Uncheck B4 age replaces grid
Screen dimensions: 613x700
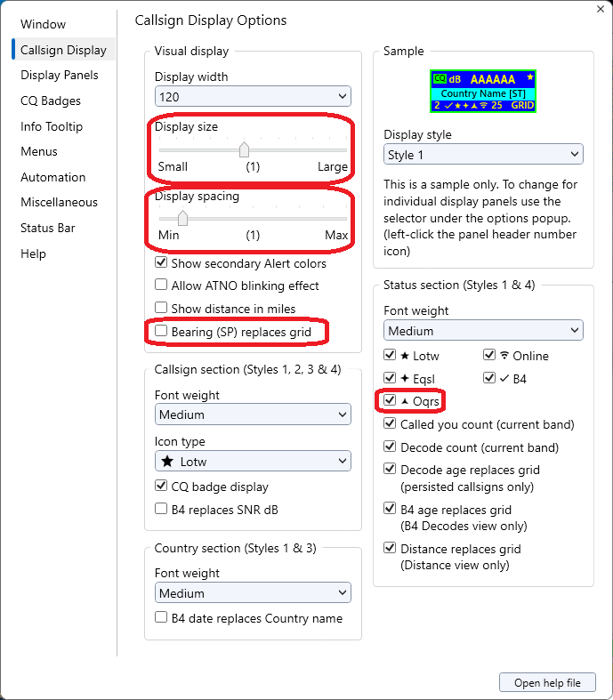(390, 509)
